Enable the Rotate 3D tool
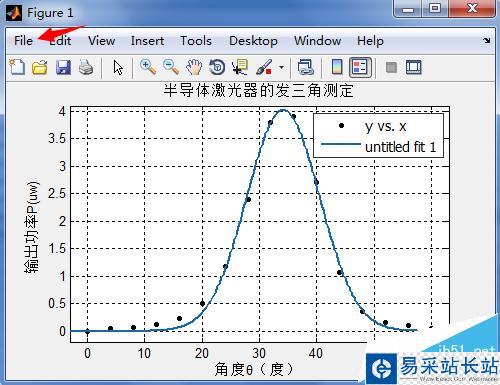This screenshot has height=385, width=500. (x=217, y=67)
